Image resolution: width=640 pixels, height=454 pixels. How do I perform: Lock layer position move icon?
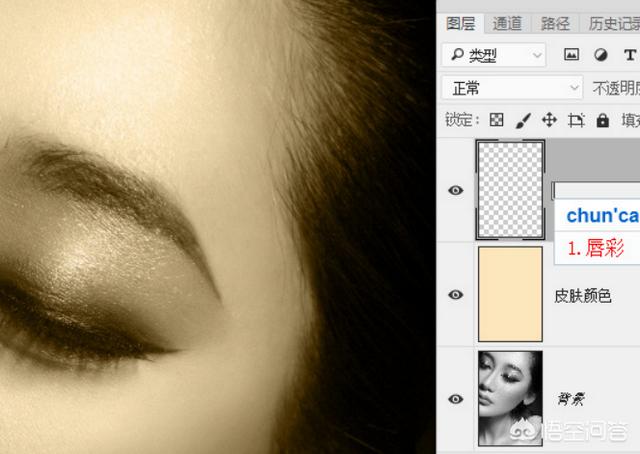(x=549, y=120)
